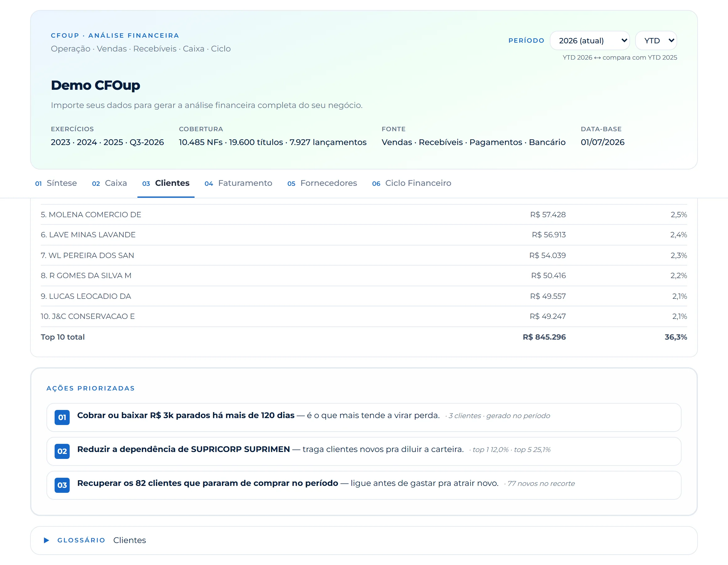
Task: Open the Ciclo Financeiro tab
Action: (411, 183)
